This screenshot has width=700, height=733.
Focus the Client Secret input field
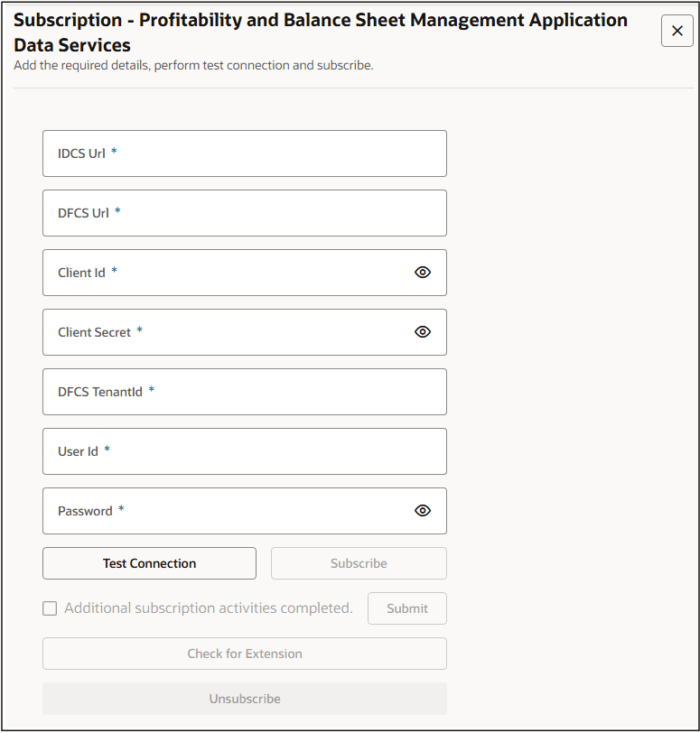(226, 332)
